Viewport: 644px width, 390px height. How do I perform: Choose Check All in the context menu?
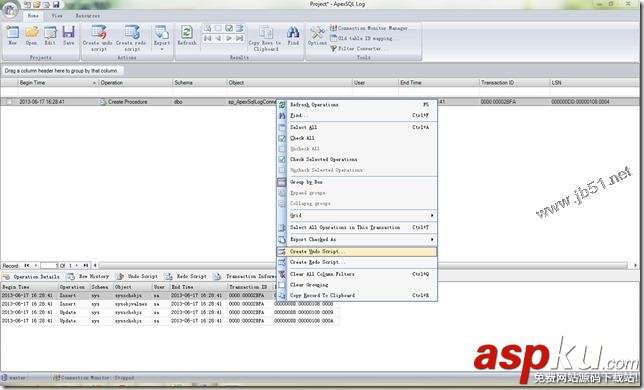pos(357,138)
